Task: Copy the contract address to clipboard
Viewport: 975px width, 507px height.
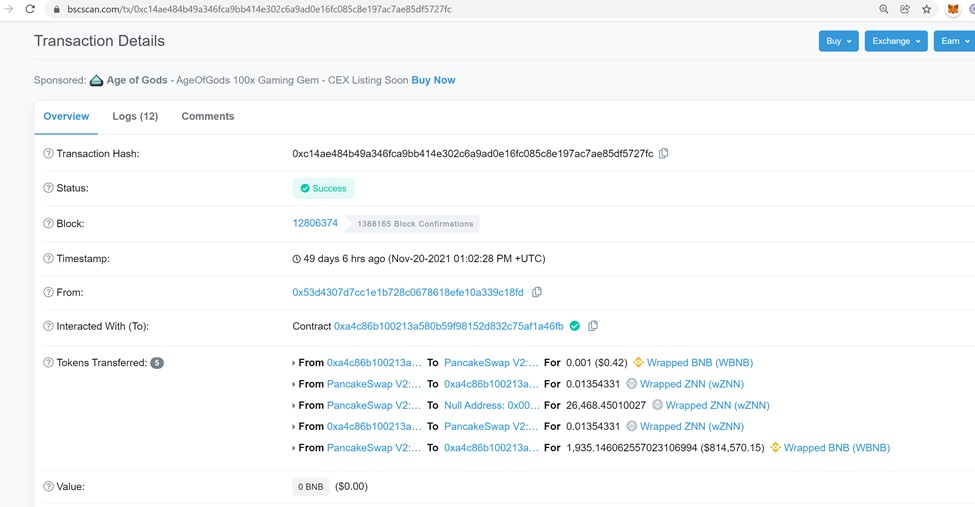Action: [593, 326]
